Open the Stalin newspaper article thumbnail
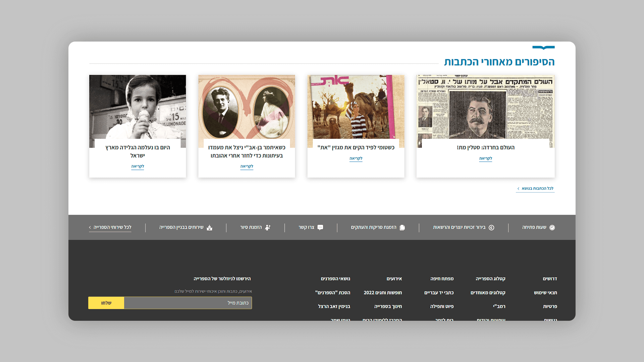 pyautogui.click(x=485, y=107)
